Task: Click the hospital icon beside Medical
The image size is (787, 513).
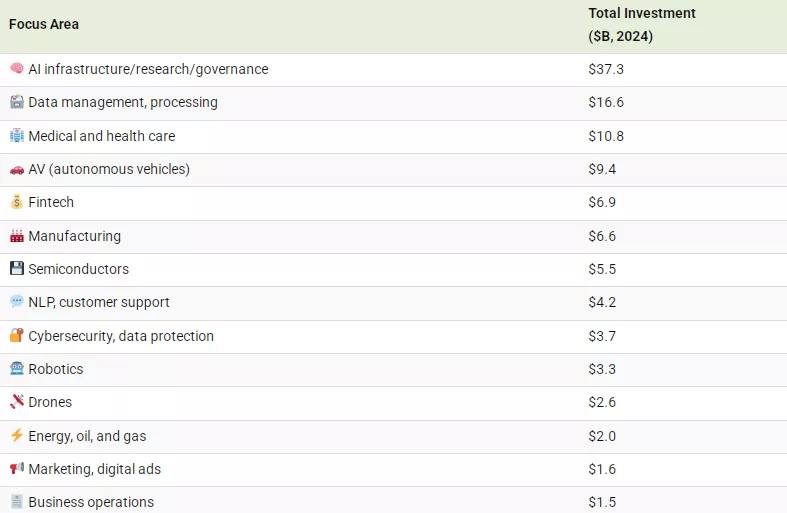Action: click(x=16, y=136)
